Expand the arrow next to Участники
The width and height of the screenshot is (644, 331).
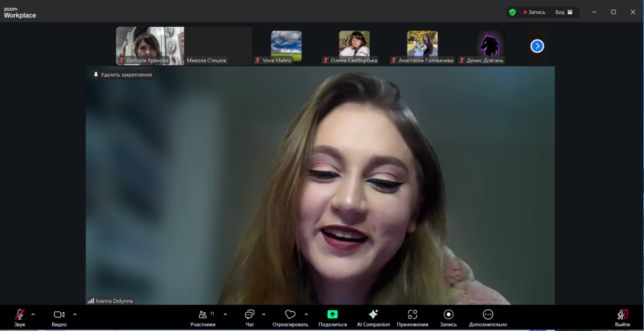(x=225, y=314)
